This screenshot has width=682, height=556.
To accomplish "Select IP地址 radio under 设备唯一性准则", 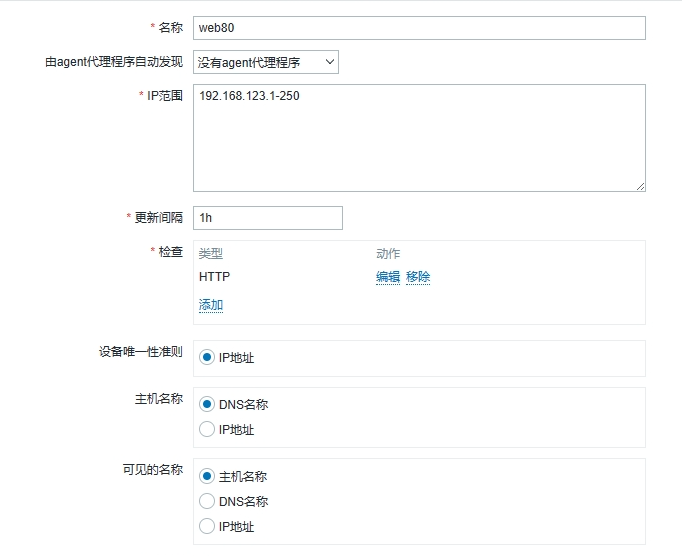I will point(207,358).
